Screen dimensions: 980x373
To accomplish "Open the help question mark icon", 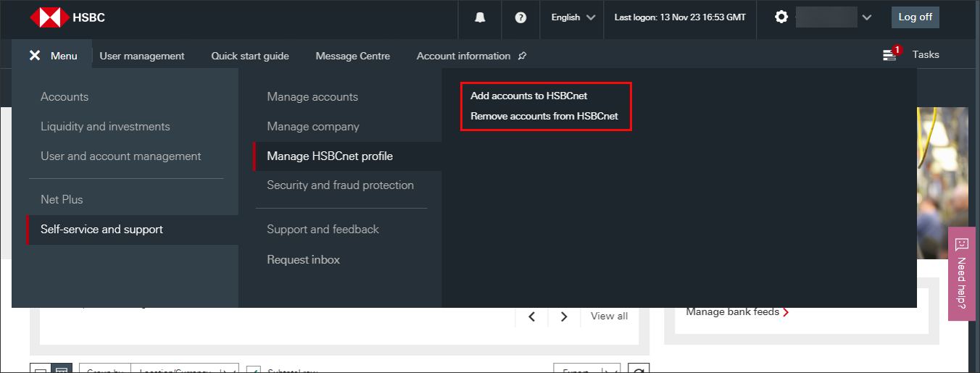I will pyautogui.click(x=520, y=17).
